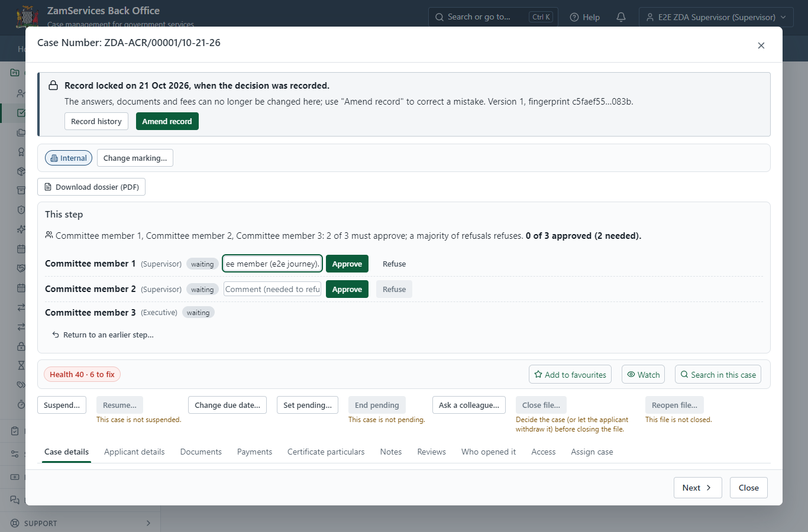Click the comment field for Committee member 1
Viewport: 808px width, 532px height.
pyautogui.click(x=272, y=264)
